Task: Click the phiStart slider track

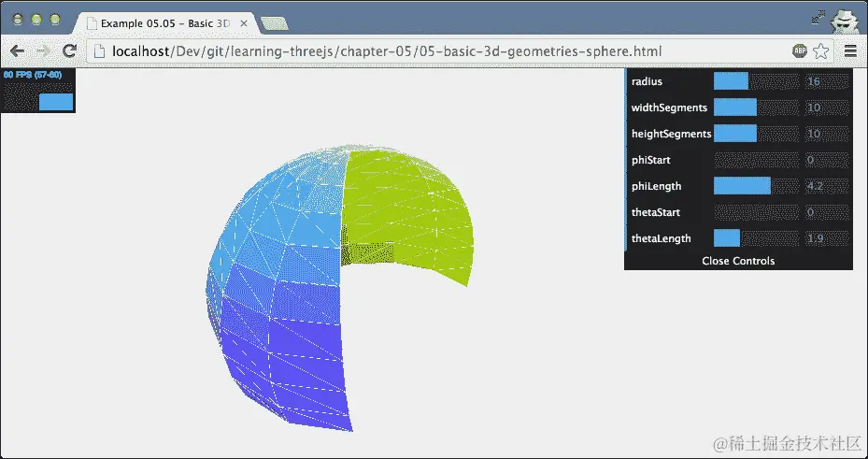Action: click(756, 160)
